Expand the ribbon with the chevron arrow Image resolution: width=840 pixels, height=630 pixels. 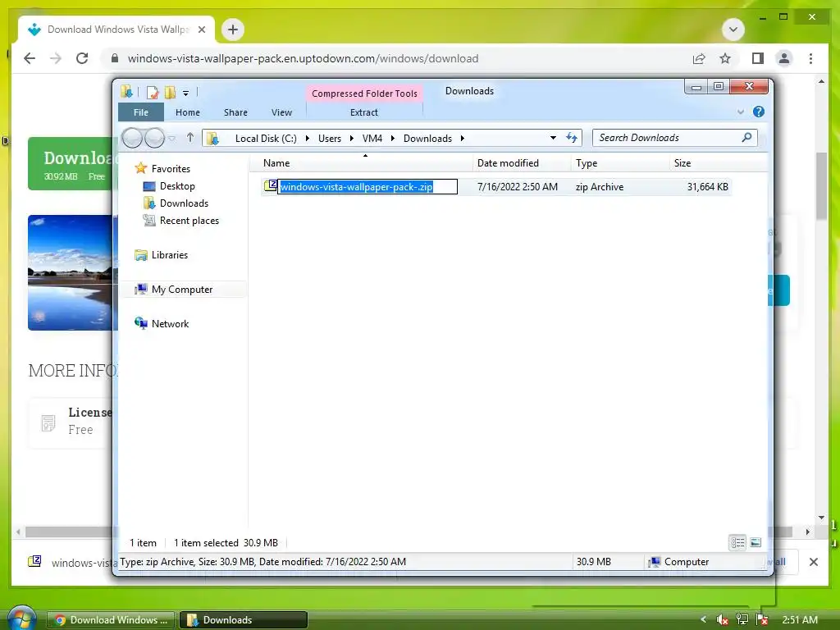741,112
